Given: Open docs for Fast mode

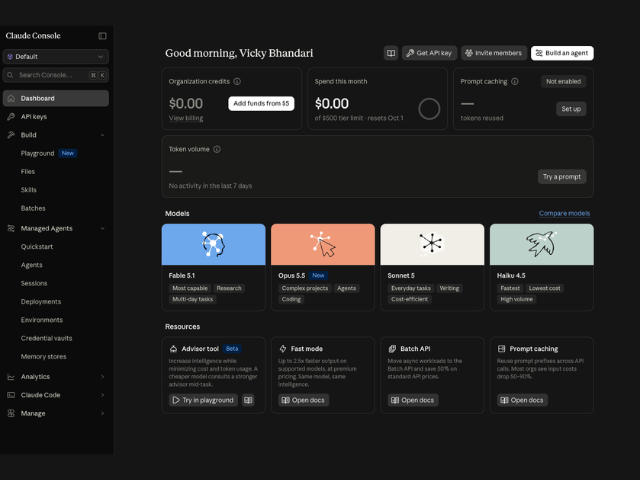Looking at the screenshot, I should point(304,400).
